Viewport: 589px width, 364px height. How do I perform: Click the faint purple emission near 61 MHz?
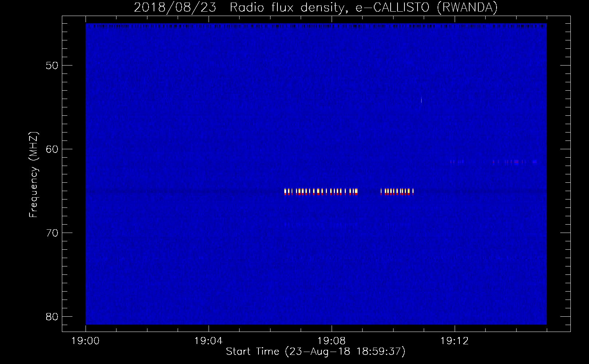coord(493,162)
